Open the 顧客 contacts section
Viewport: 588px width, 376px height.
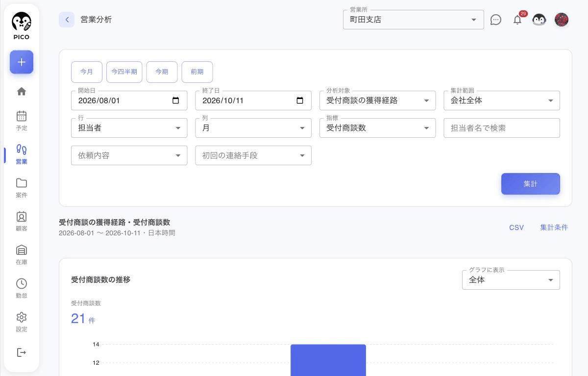point(22,221)
